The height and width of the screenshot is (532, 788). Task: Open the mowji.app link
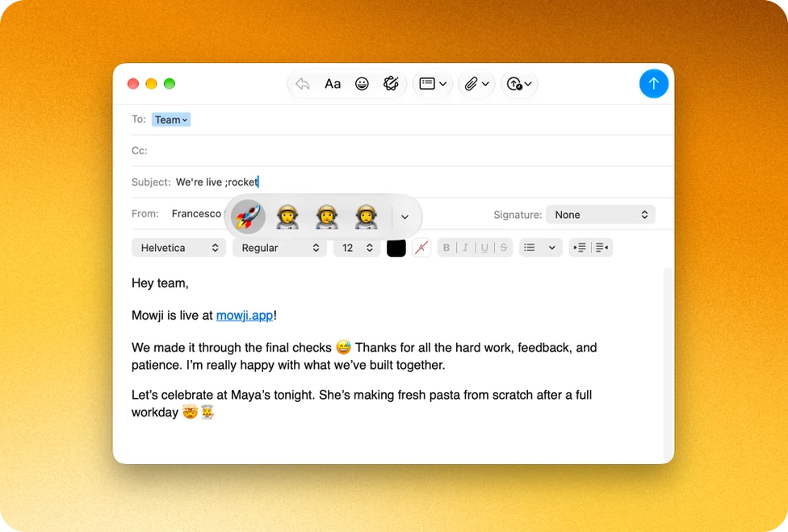click(245, 316)
